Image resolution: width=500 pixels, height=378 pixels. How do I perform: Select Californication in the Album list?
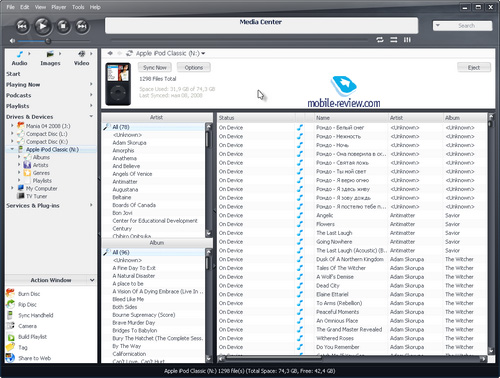click(x=153, y=354)
